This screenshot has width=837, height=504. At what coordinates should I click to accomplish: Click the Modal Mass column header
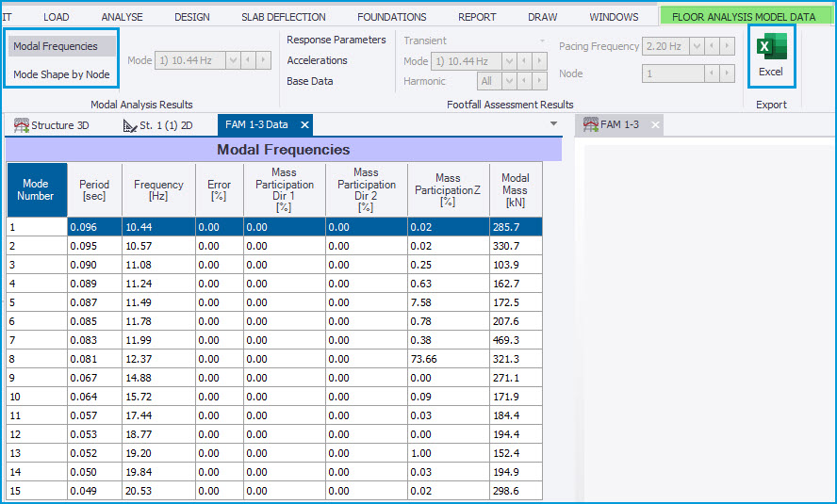pyautogui.click(x=516, y=190)
